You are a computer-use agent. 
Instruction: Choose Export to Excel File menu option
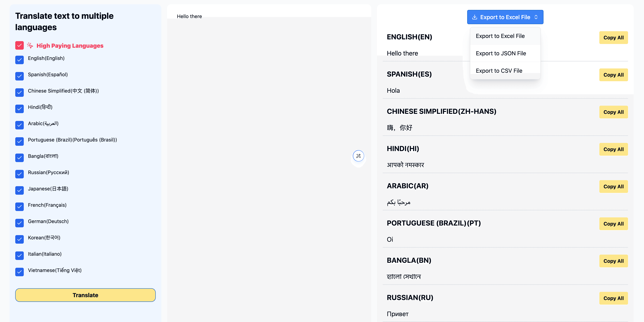[x=505, y=36]
